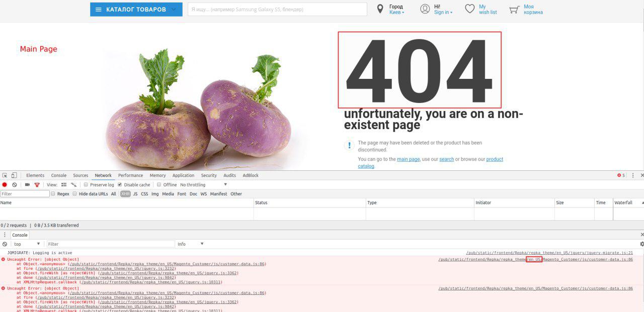
Task: Open the Киев city dropdown
Action: coord(396,13)
